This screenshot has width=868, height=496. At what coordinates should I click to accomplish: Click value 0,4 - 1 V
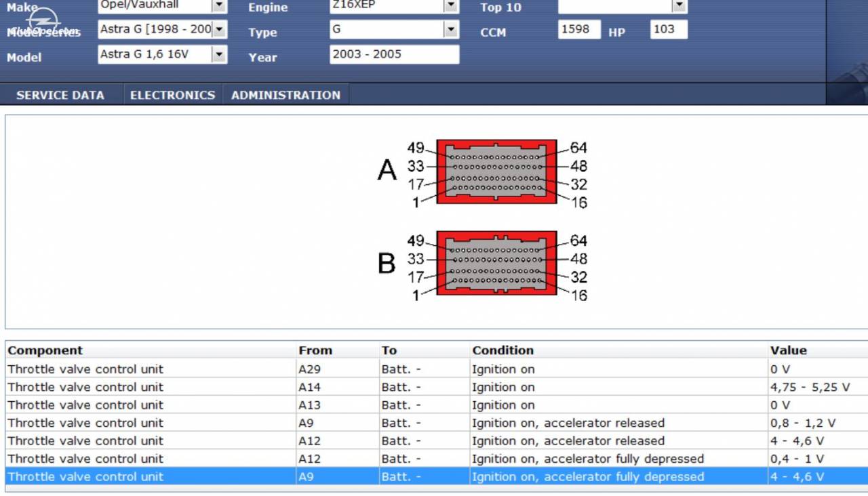pyautogui.click(x=797, y=459)
